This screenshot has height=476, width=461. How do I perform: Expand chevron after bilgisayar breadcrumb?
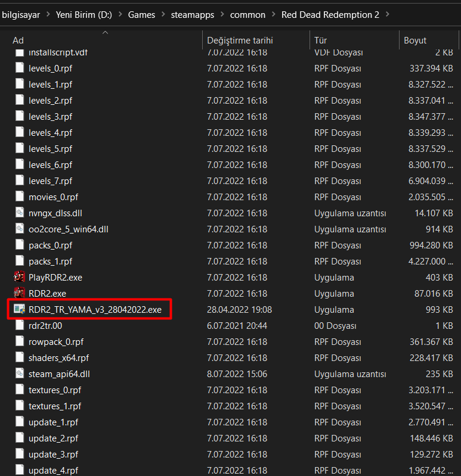click(48, 14)
